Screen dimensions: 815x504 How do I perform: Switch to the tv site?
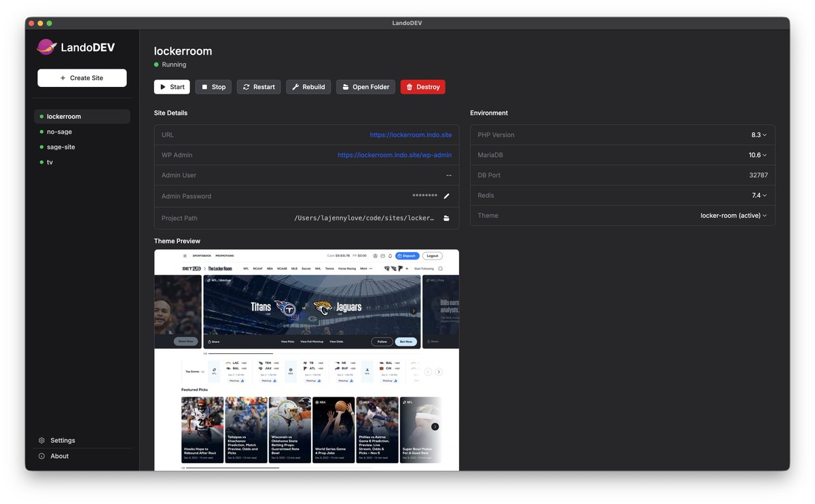coord(50,162)
